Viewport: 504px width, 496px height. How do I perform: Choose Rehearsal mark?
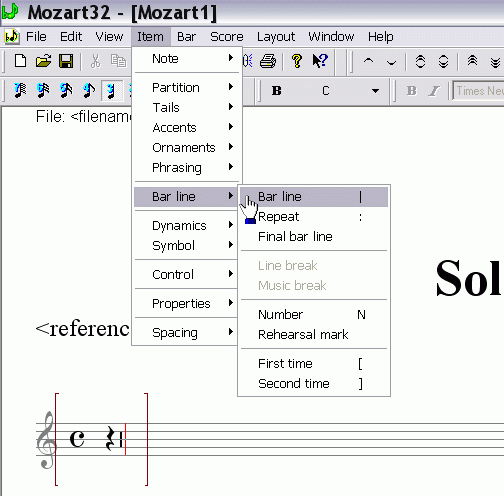click(314, 335)
